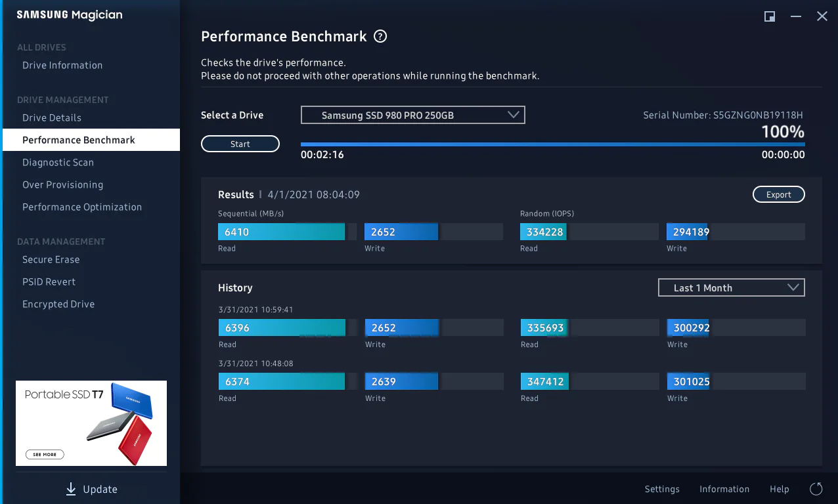
Task: Switch to the compact window mode icon
Action: [x=770, y=16]
